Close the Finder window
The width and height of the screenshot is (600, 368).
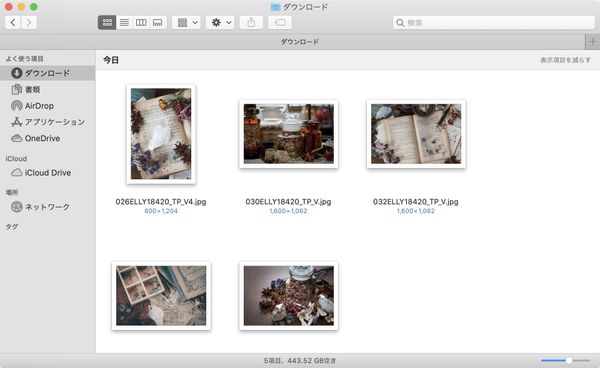tap(8, 7)
